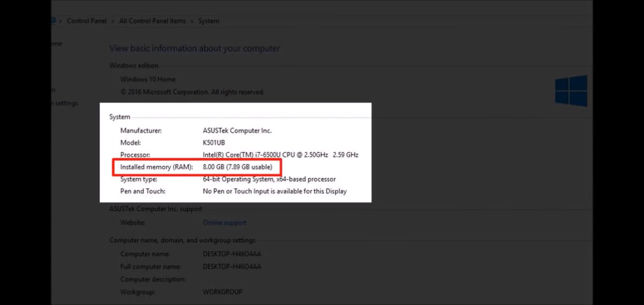Click the 'Pen and Touch:' label

point(143,191)
